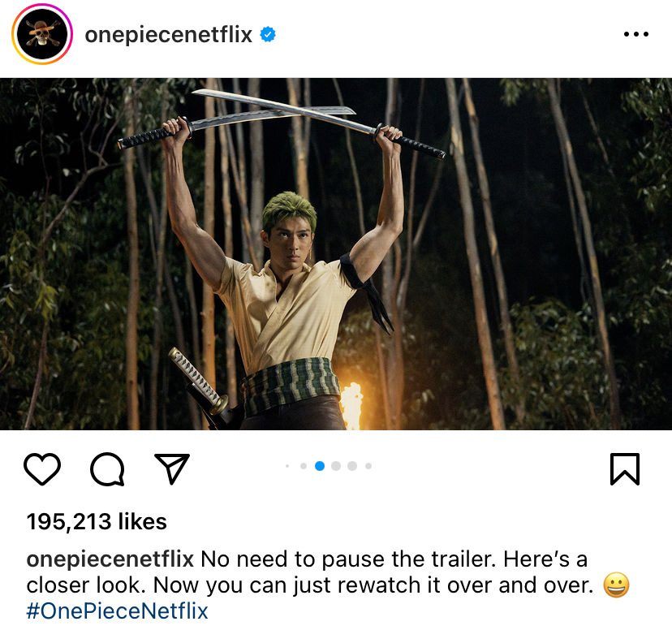Open the three-dot more options menu
672x630 pixels.
point(635,35)
